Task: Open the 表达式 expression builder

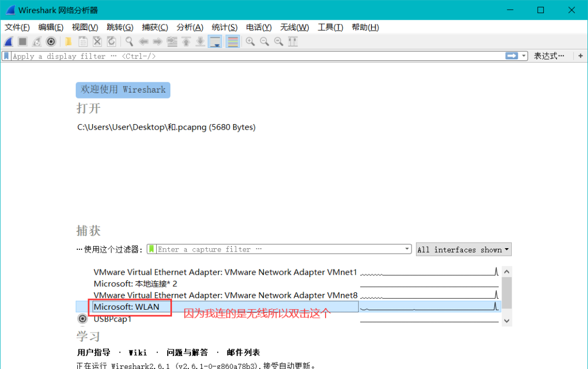Action: pyautogui.click(x=549, y=56)
